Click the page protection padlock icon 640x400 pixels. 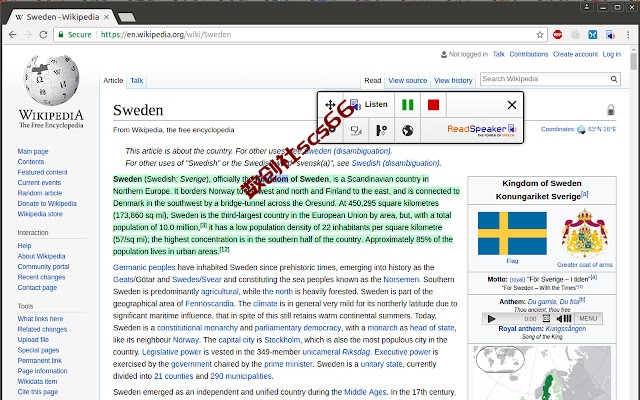tap(611, 110)
